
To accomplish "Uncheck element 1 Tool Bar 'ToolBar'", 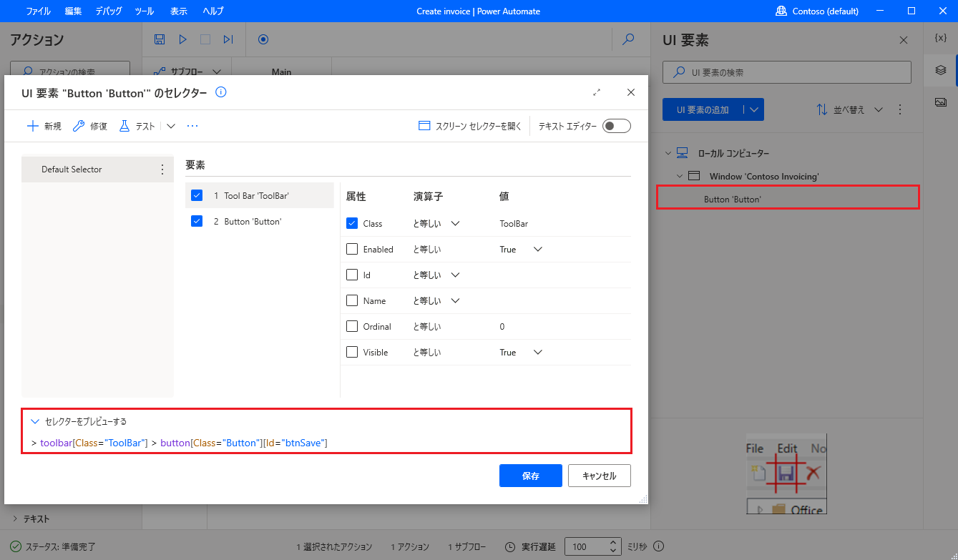I will 197,195.
